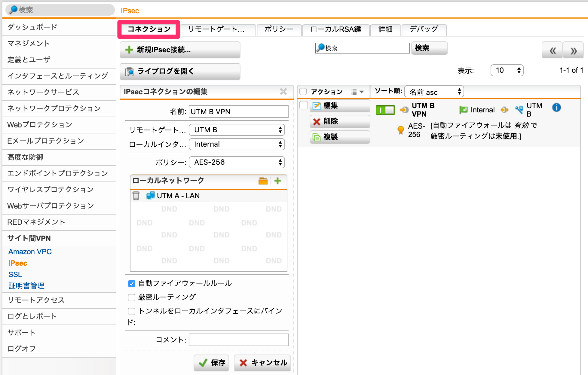Screen dimensions: 588x375
Task: Open ソート順 dropdown 名前 asc
Action: 434,92
